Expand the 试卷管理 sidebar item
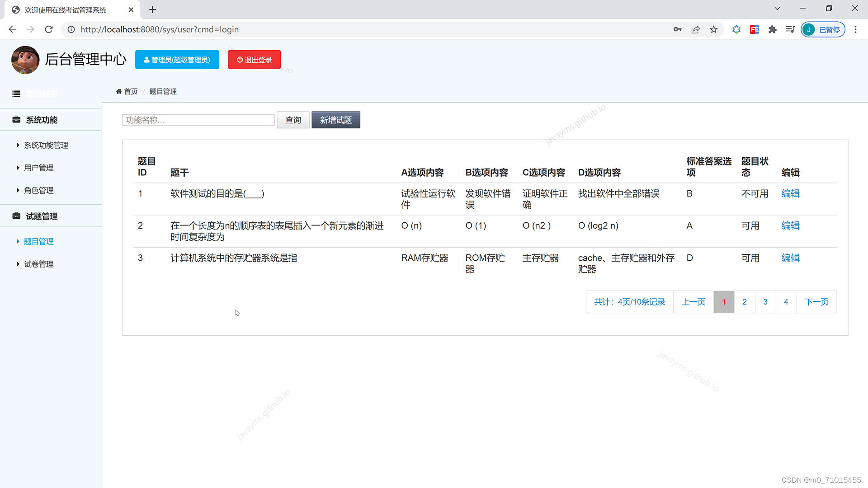868x488 pixels. point(38,264)
